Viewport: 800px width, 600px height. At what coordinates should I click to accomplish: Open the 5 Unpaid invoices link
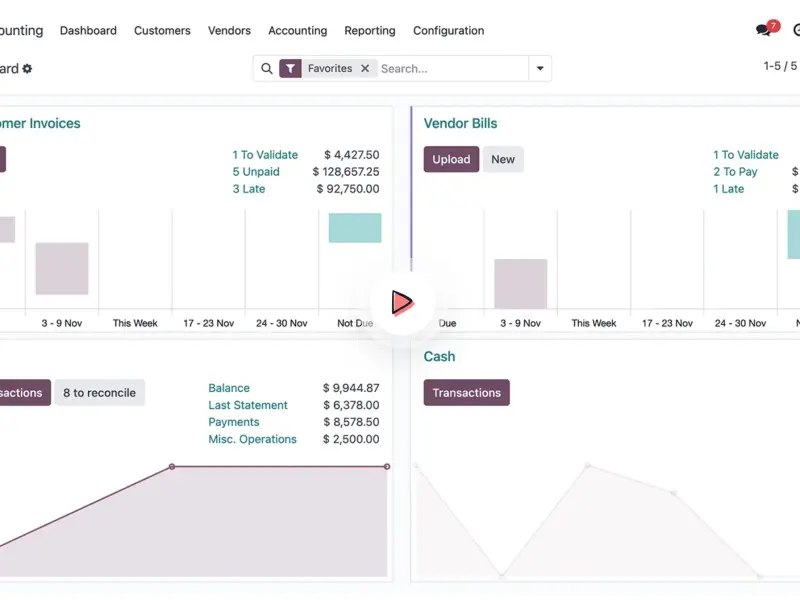(x=256, y=172)
